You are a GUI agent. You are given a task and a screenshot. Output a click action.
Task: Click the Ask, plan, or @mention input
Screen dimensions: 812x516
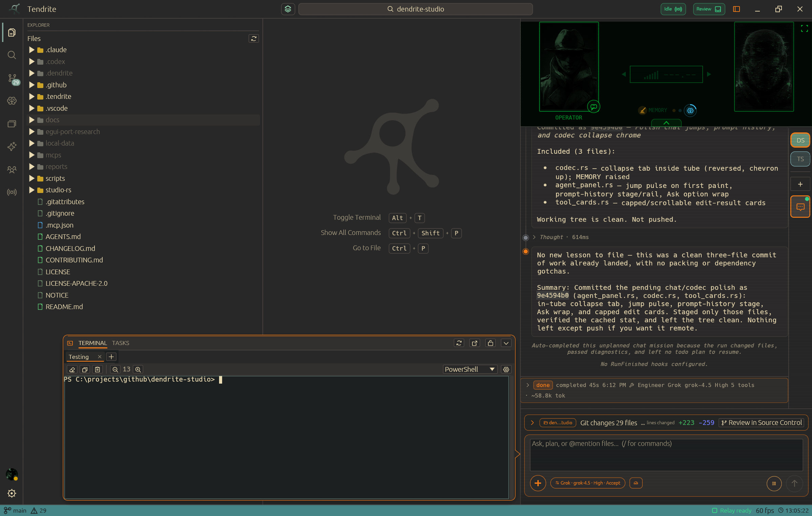click(666, 455)
